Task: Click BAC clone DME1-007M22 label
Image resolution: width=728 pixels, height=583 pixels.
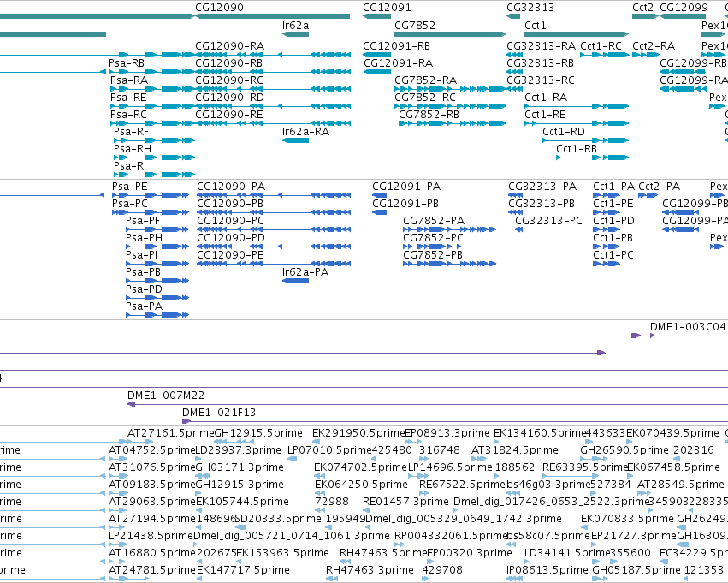Action: [x=166, y=396]
